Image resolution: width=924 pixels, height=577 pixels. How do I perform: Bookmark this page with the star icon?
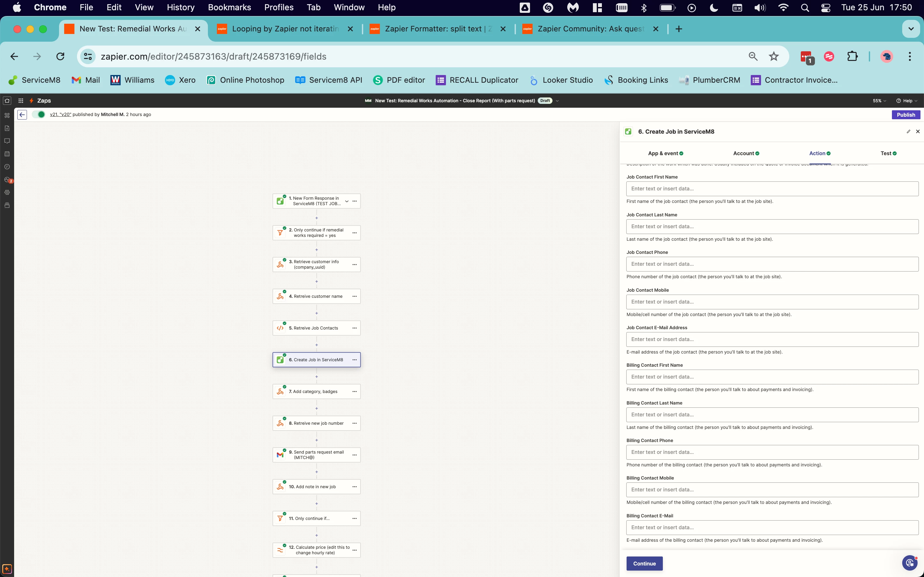click(x=774, y=56)
